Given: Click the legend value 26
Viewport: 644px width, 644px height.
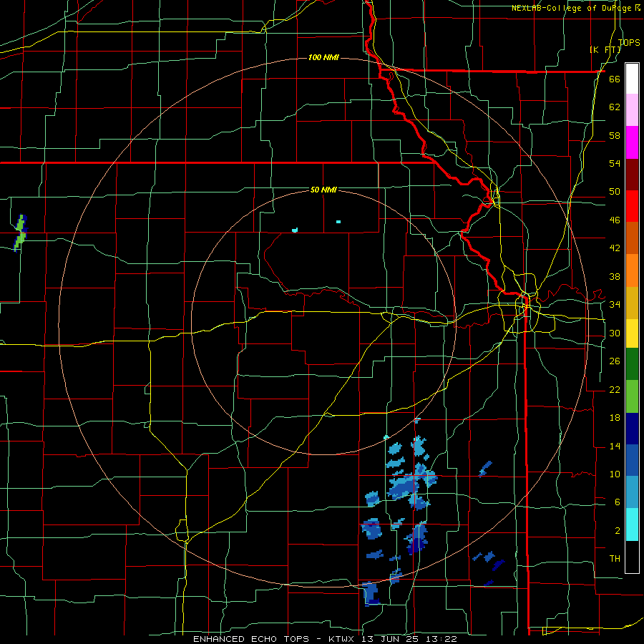Looking at the screenshot, I should tap(615, 361).
